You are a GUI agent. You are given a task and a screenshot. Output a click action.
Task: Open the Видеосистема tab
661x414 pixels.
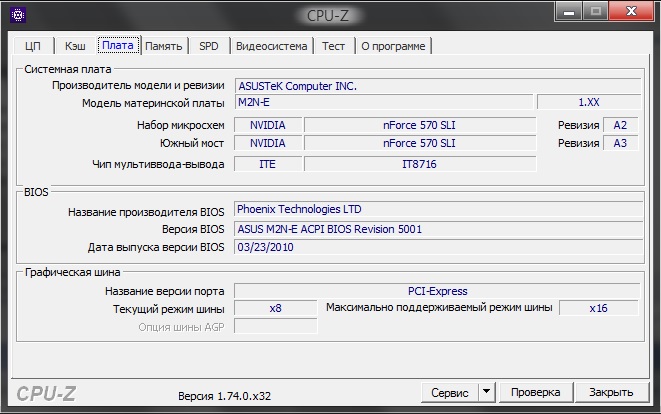coord(271,46)
